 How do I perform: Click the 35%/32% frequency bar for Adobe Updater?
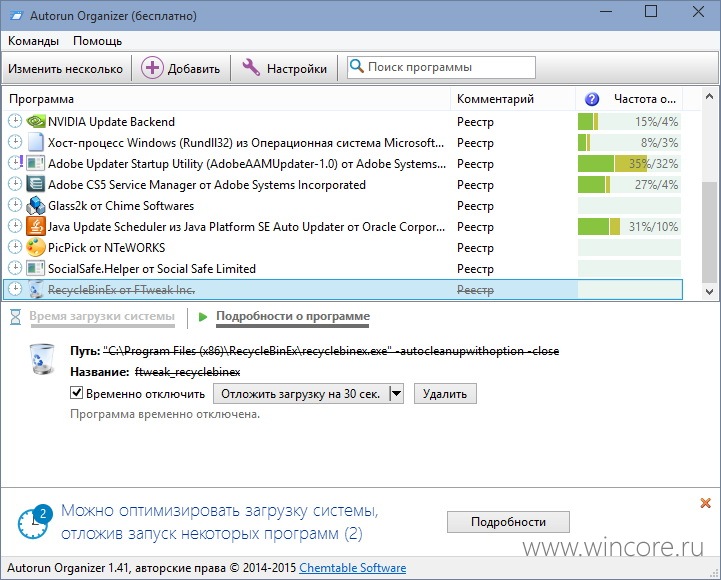pos(629,163)
